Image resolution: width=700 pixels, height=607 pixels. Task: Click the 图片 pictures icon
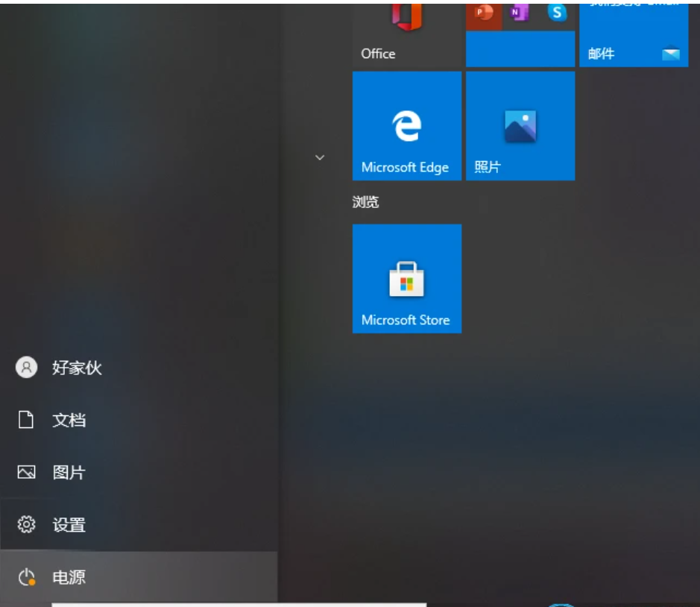click(26, 472)
